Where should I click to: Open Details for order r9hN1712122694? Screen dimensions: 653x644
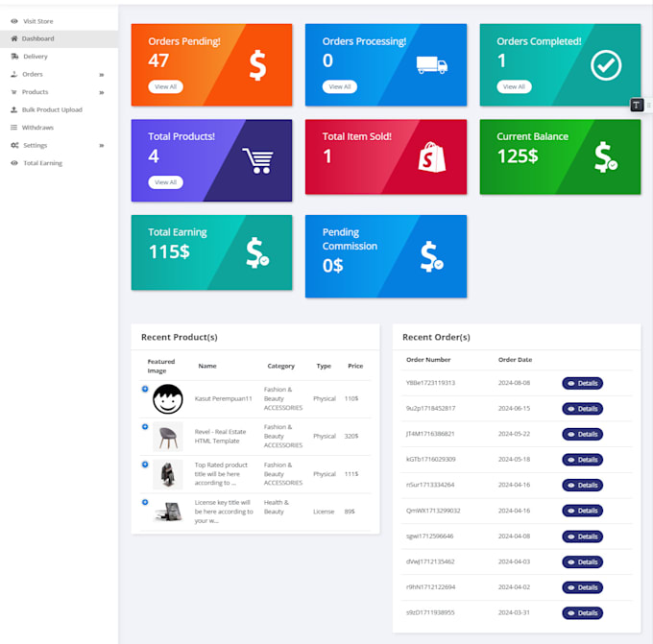[583, 587]
